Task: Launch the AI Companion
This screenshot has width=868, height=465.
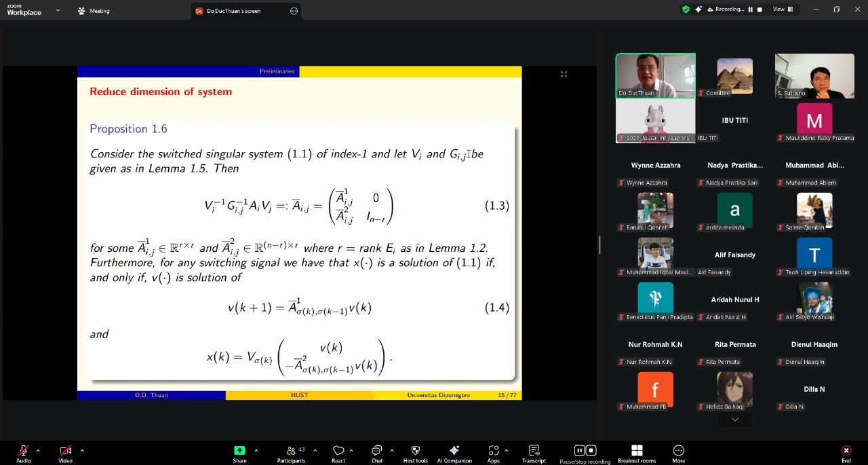Action: coord(454,451)
